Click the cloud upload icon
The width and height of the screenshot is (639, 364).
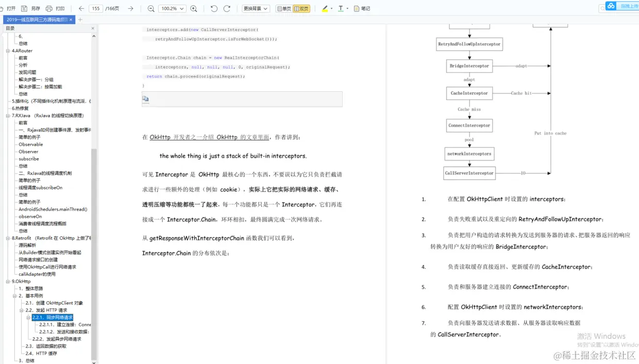coord(611,6)
